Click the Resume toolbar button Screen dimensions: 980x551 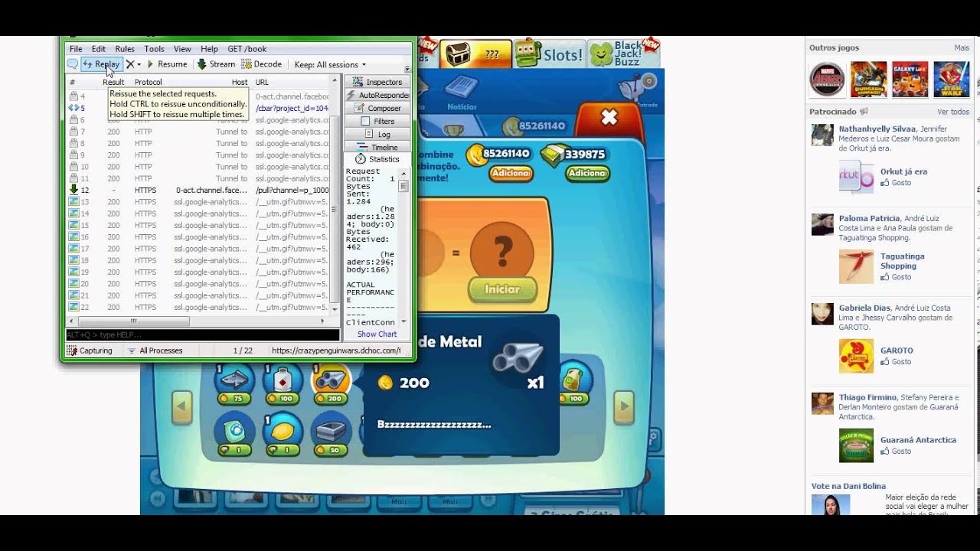point(167,64)
